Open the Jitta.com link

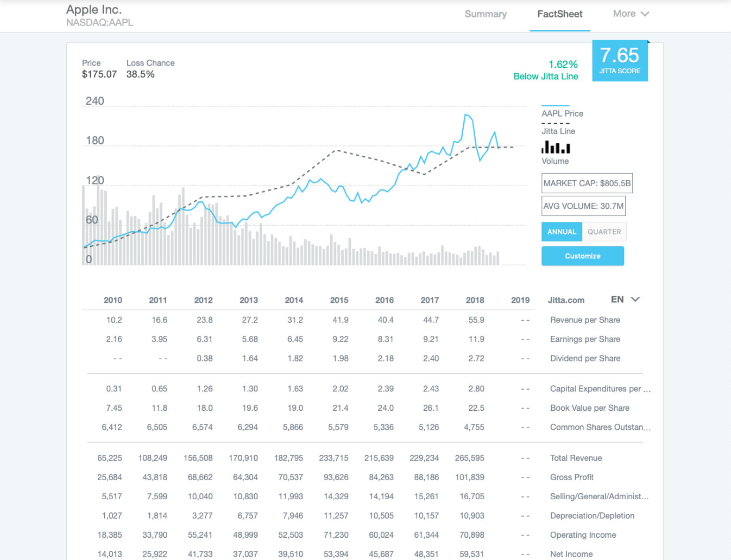pos(566,300)
